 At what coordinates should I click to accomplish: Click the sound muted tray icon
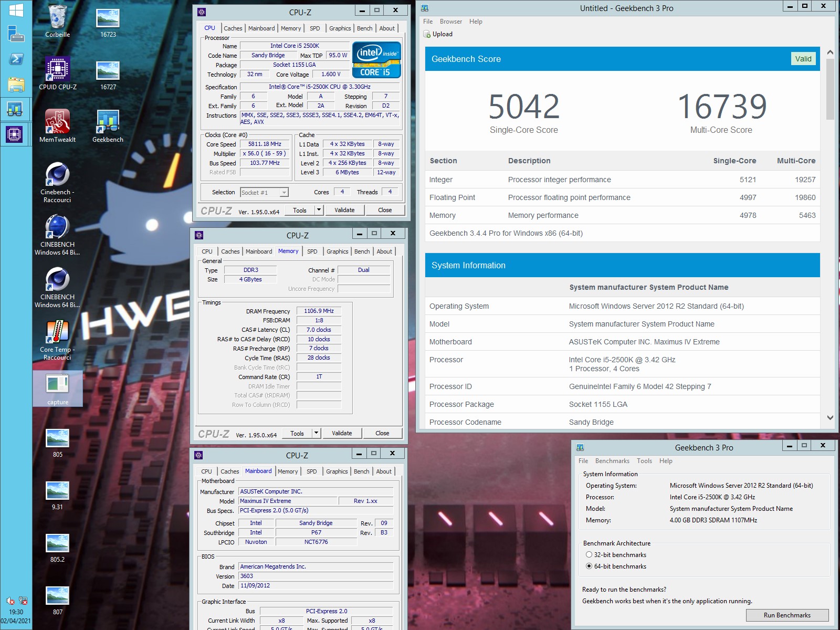10,601
